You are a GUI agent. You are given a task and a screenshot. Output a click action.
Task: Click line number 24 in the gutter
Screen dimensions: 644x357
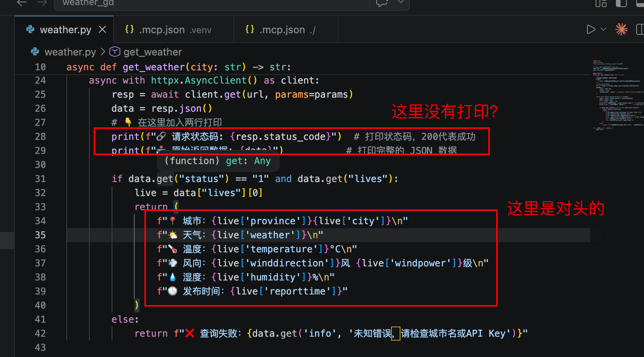40,80
